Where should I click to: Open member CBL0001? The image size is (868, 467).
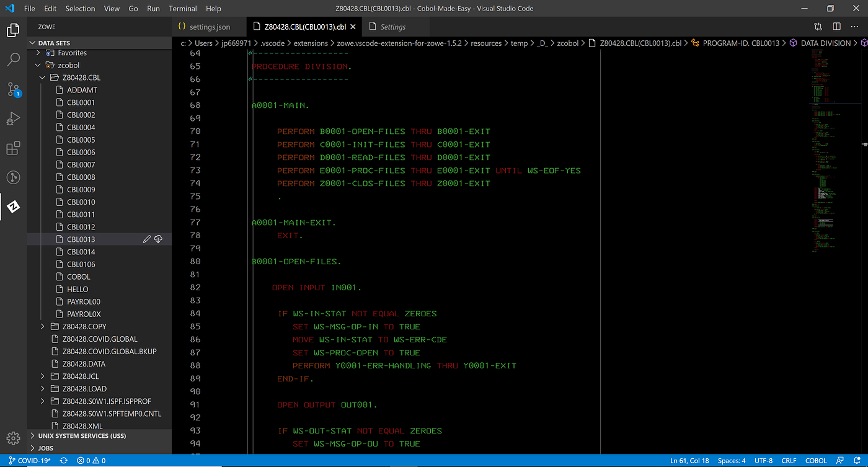pyautogui.click(x=81, y=102)
